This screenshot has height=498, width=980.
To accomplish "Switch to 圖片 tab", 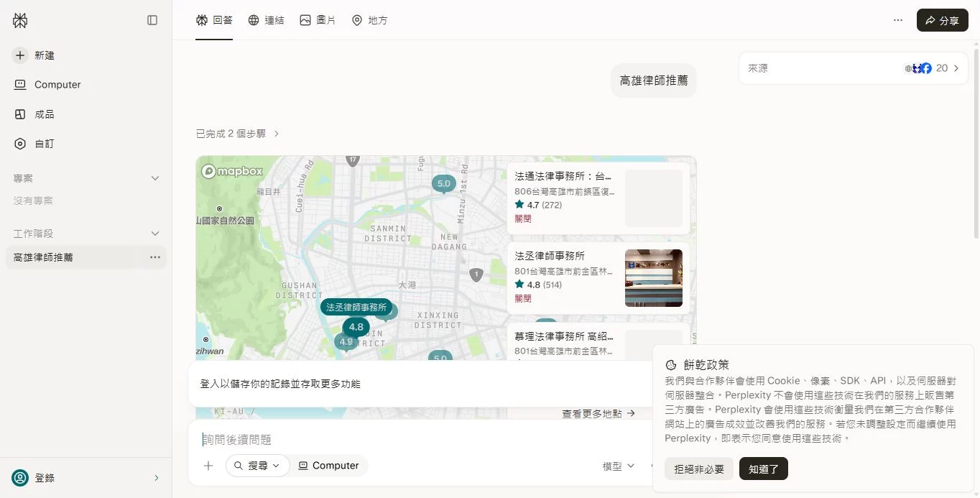I will 318,20.
